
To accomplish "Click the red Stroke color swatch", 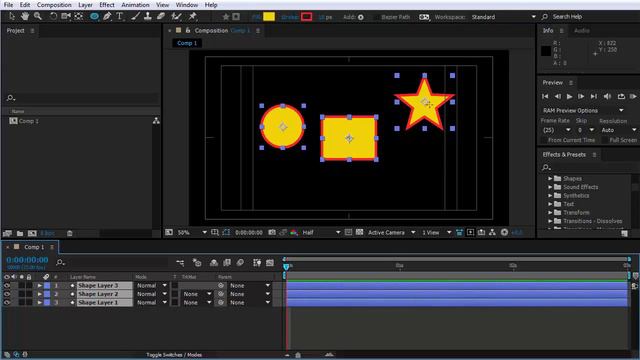I will click(307, 17).
